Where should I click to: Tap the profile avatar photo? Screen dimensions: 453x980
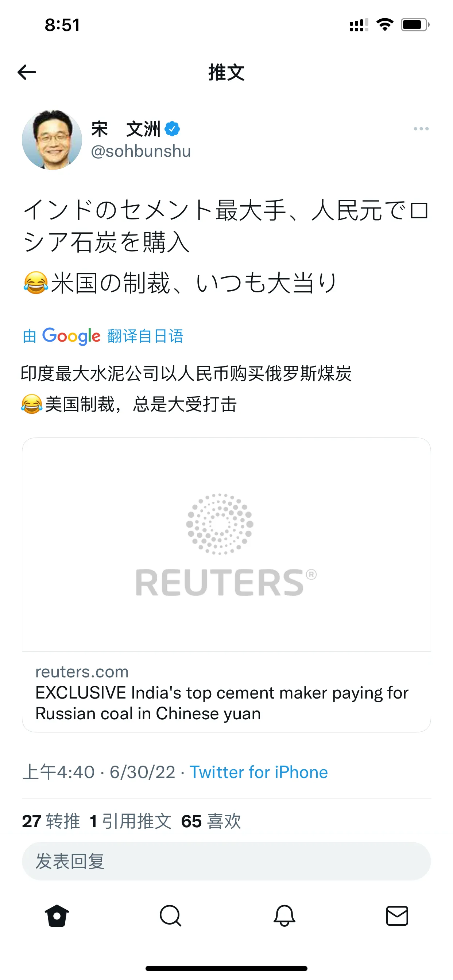[52, 140]
